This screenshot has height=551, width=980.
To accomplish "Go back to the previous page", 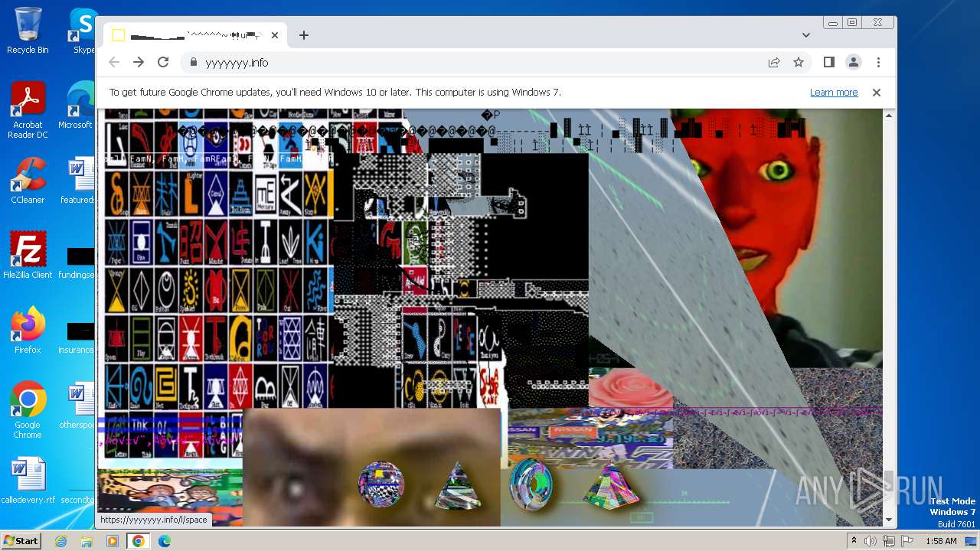I will click(114, 63).
